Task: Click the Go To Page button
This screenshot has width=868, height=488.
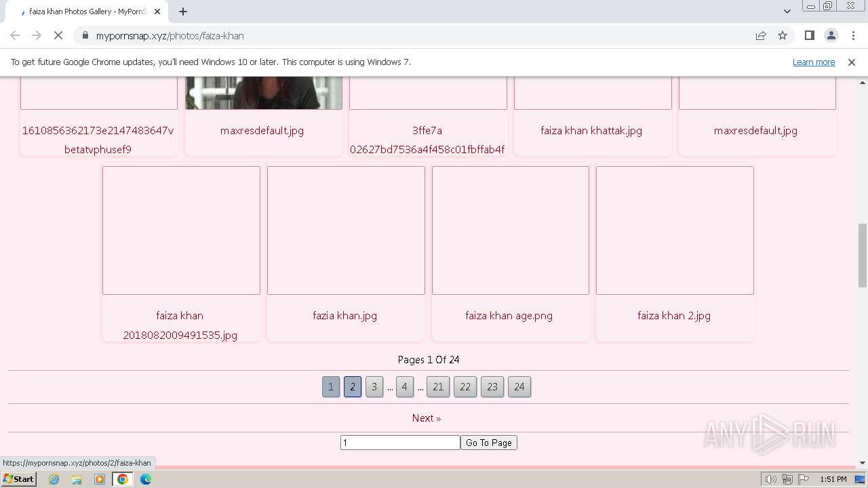Action: point(489,443)
